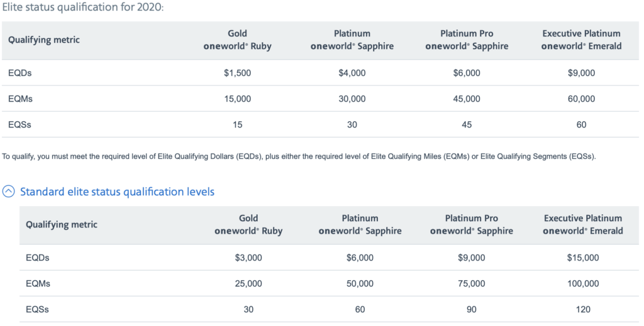Click the 'To qualify' explanatory paragraph text
Screen dimensions: 644x326
[x=299, y=156]
